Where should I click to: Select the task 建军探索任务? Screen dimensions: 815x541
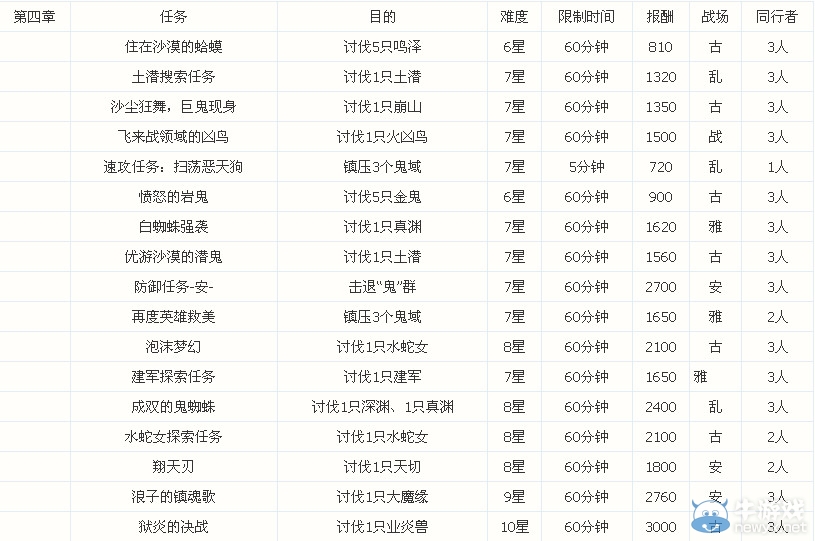(173, 377)
